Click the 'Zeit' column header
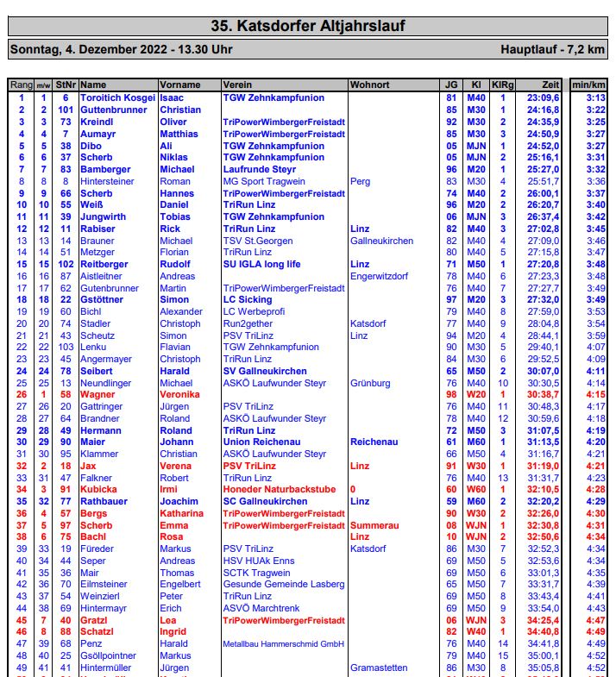Screen dimensions: 616x677 click(x=550, y=85)
